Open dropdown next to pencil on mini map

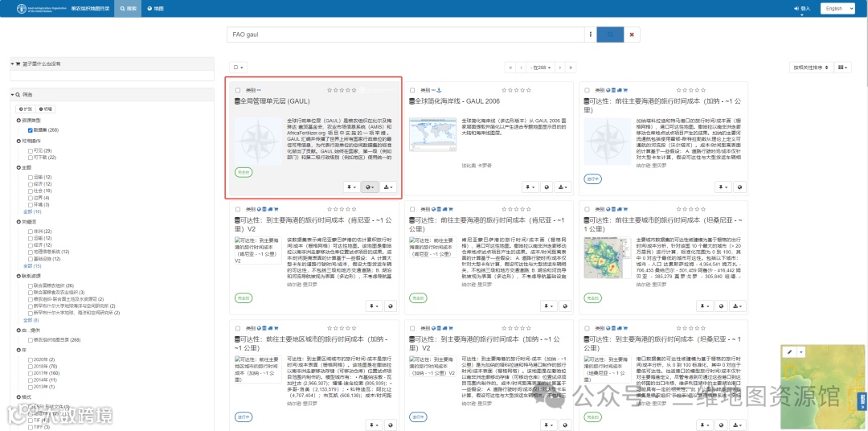(x=800, y=351)
